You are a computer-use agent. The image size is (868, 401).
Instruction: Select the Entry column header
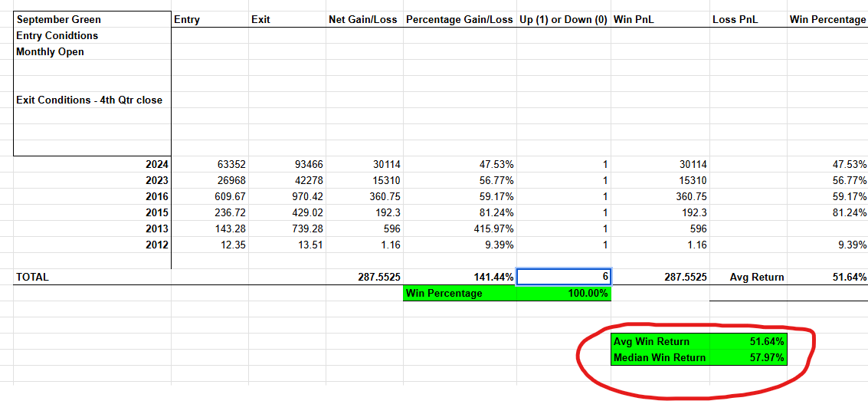point(210,19)
